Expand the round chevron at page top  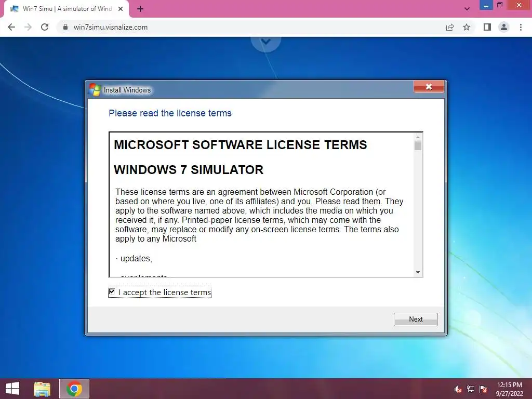265,43
